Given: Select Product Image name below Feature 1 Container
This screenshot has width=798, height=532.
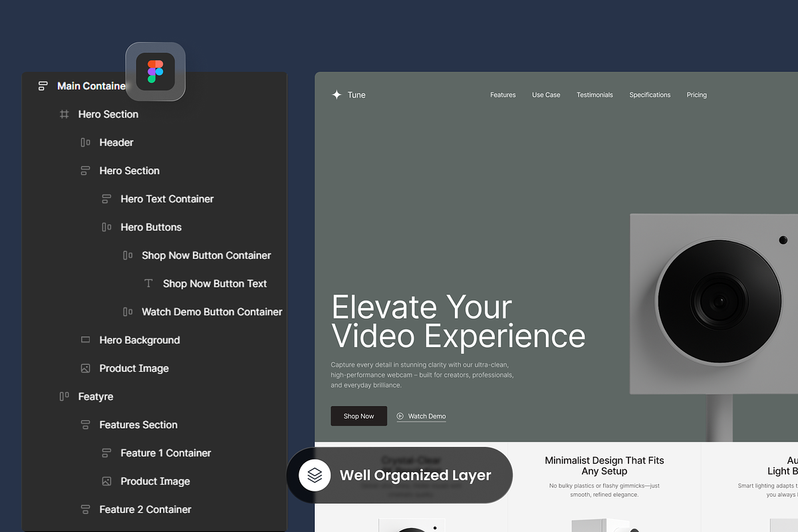Looking at the screenshot, I should [x=156, y=481].
